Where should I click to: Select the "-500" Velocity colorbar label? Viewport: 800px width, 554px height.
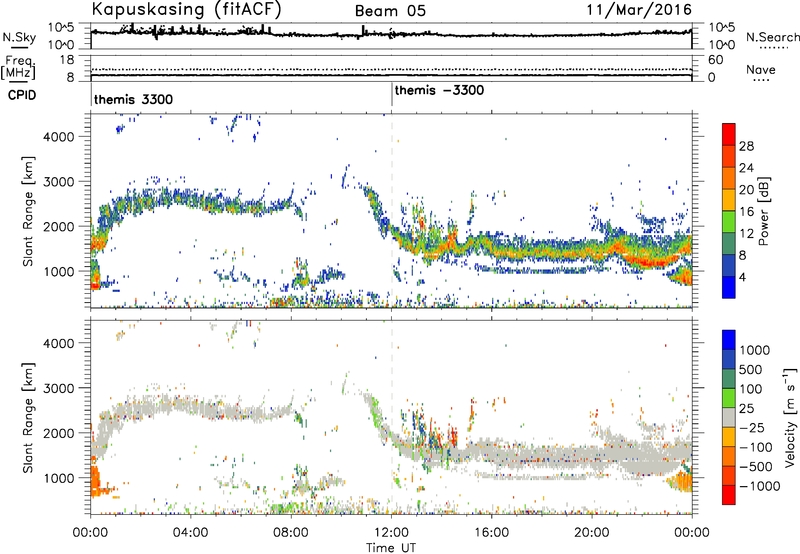[756, 467]
